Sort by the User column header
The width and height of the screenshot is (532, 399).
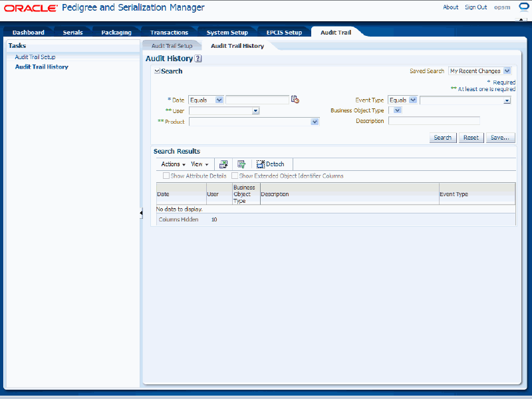click(x=219, y=194)
